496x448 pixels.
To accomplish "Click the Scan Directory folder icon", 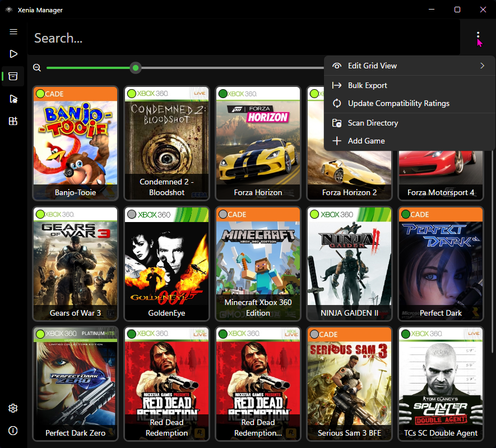I will pos(337,123).
